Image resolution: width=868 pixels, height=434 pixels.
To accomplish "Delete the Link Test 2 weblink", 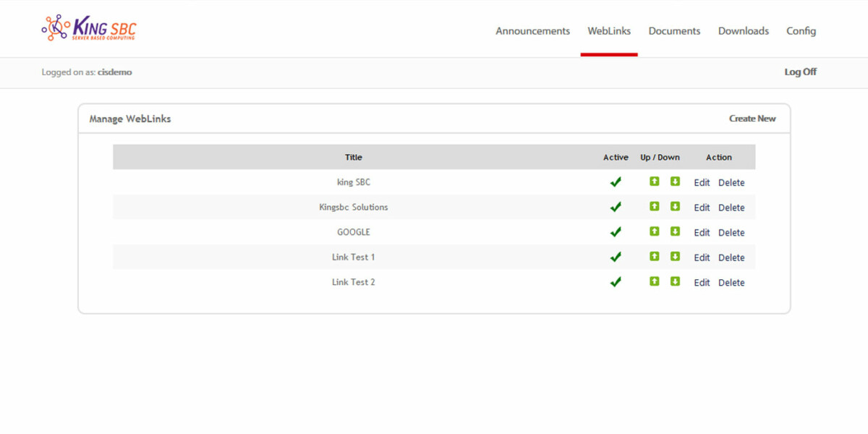I will (731, 282).
